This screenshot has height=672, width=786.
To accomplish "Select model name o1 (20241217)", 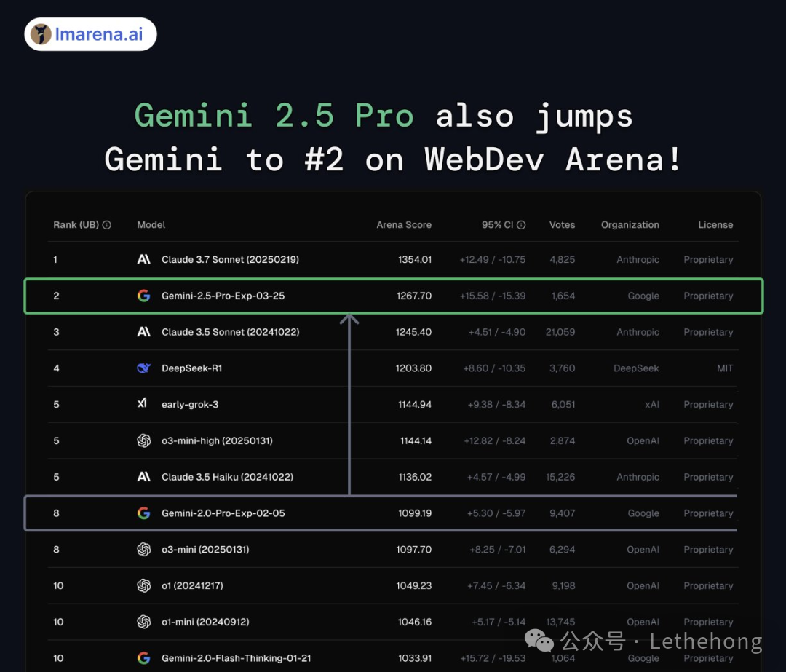I will 192,586.
